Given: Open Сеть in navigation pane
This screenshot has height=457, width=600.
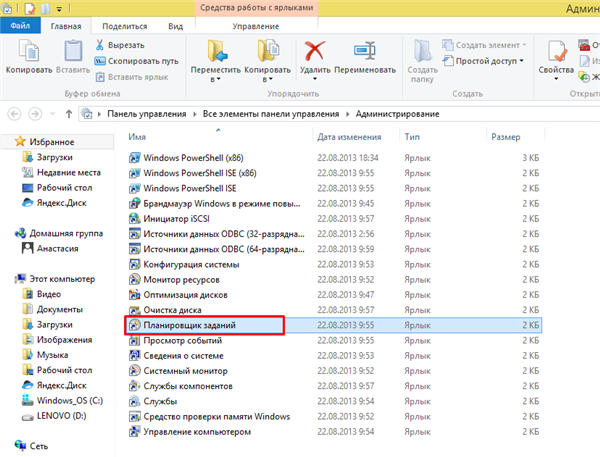Looking at the screenshot, I should coord(39,446).
